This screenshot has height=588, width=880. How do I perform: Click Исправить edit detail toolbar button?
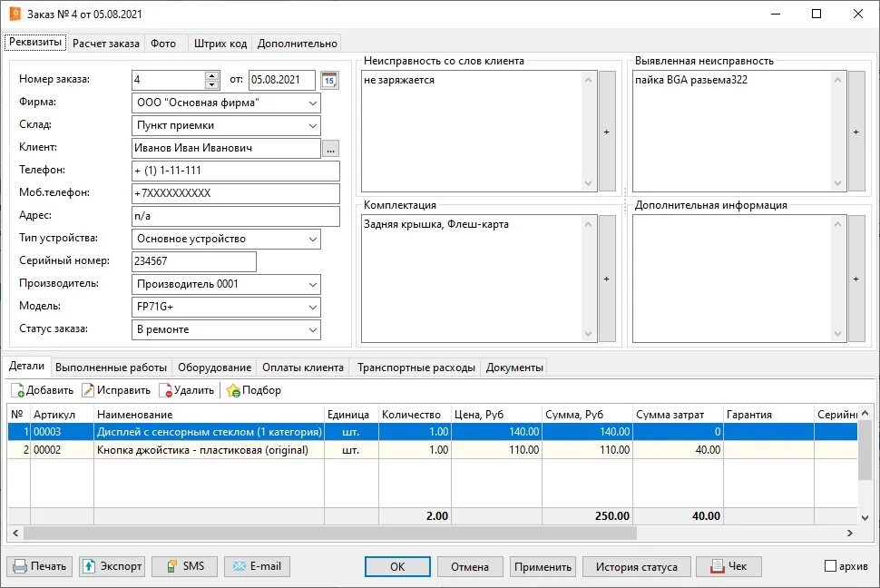point(117,390)
